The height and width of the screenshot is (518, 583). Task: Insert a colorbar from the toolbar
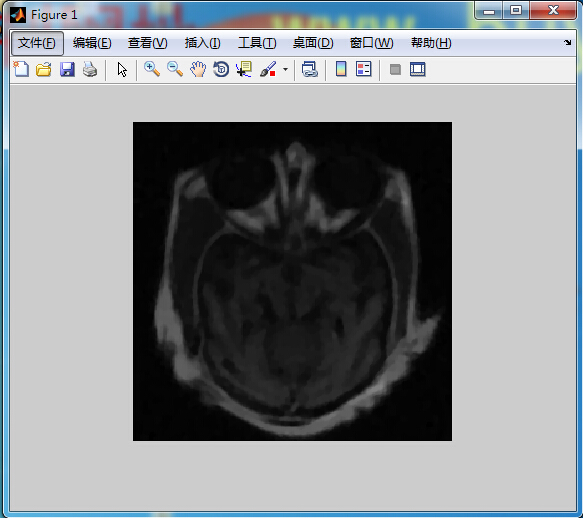coord(341,69)
